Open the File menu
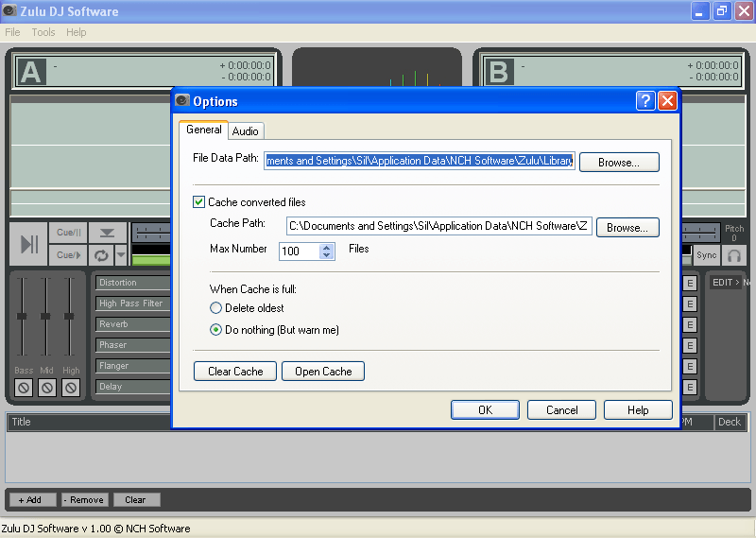This screenshot has height=538, width=756. [12, 32]
